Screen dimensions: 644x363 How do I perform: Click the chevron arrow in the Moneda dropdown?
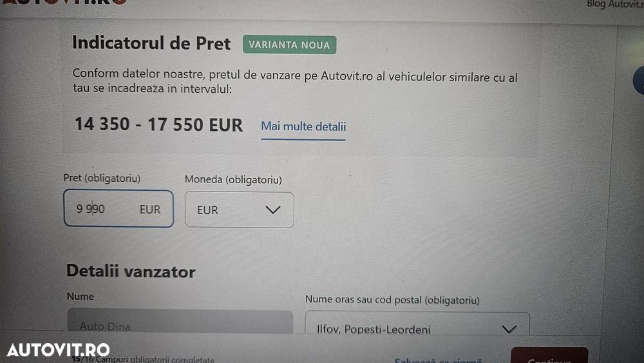273,210
